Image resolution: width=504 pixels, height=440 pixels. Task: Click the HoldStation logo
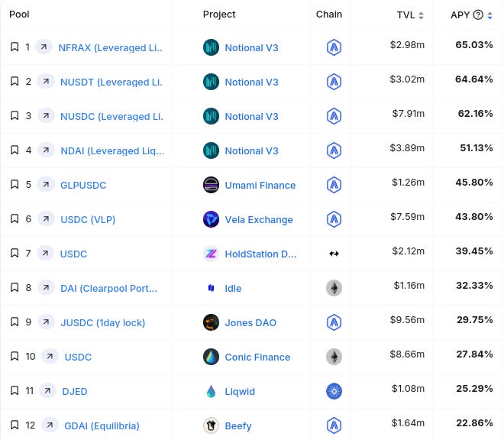[x=212, y=254]
